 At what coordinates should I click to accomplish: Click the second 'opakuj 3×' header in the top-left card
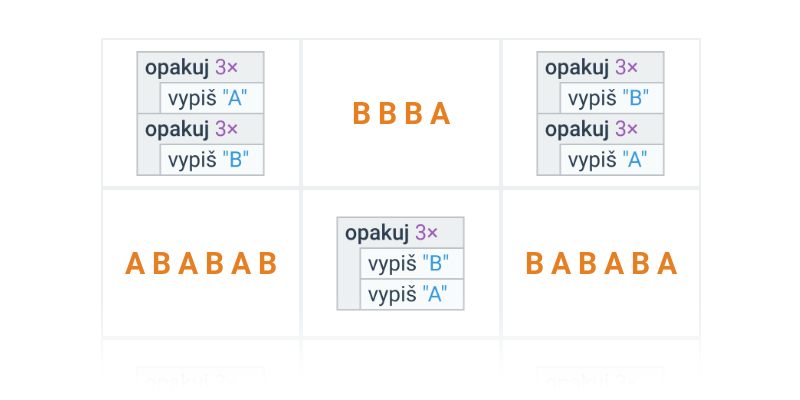tap(201, 129)
